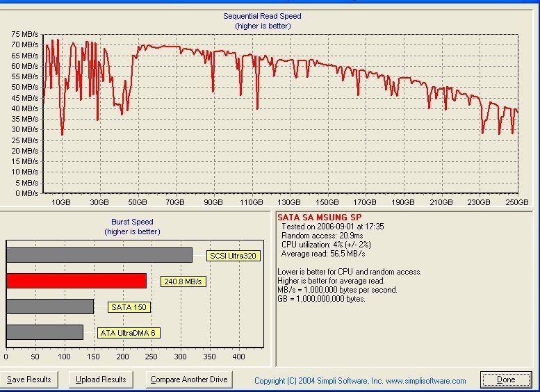Click the Sequential Read Speed title
Viewport: 540px width, 392px height.
click(x=263, y=16)
